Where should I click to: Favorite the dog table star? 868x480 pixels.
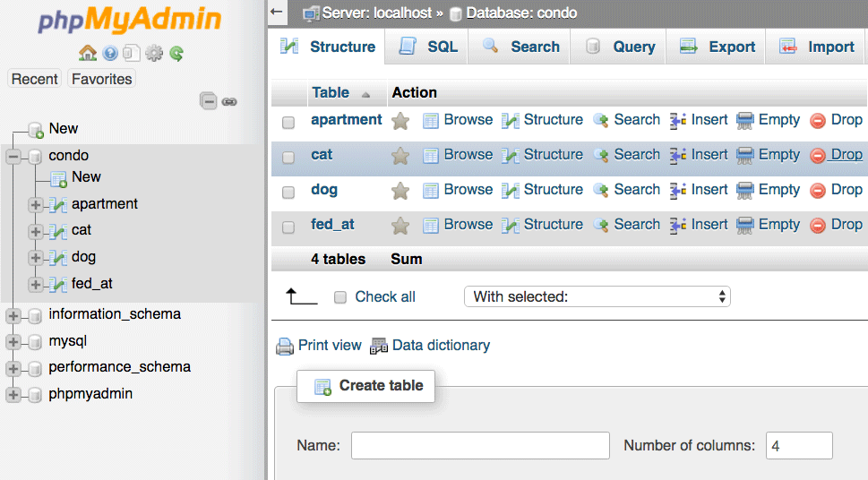click(x=400, y=191)
